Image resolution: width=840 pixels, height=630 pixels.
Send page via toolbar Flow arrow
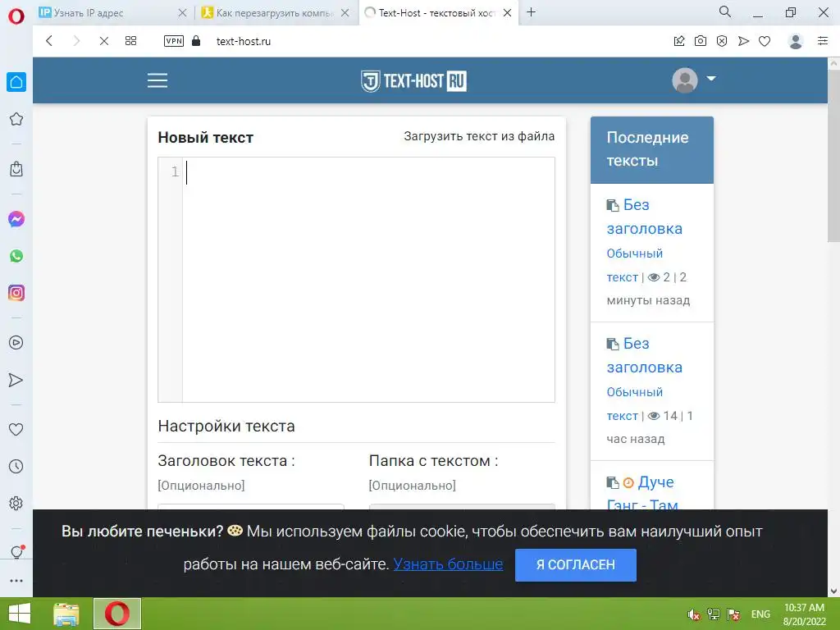point(743,41)
